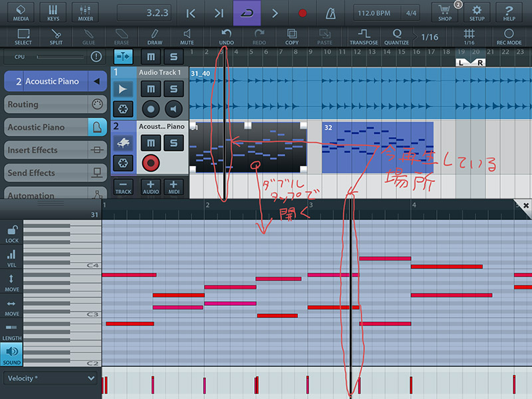532x399 pixels.
Task: Freeze the Acoustic Piano track with the snowflake icon
Action: [123, 163]
